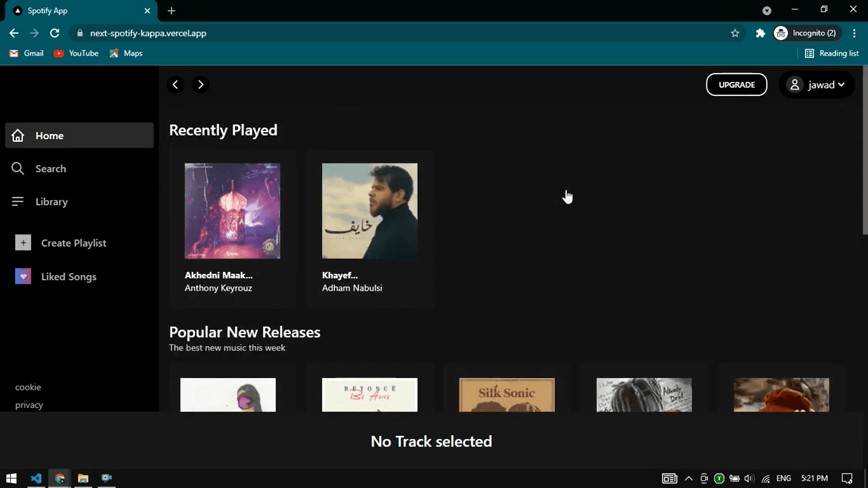Click the Akhedni Maak... track title

[219, 275]
